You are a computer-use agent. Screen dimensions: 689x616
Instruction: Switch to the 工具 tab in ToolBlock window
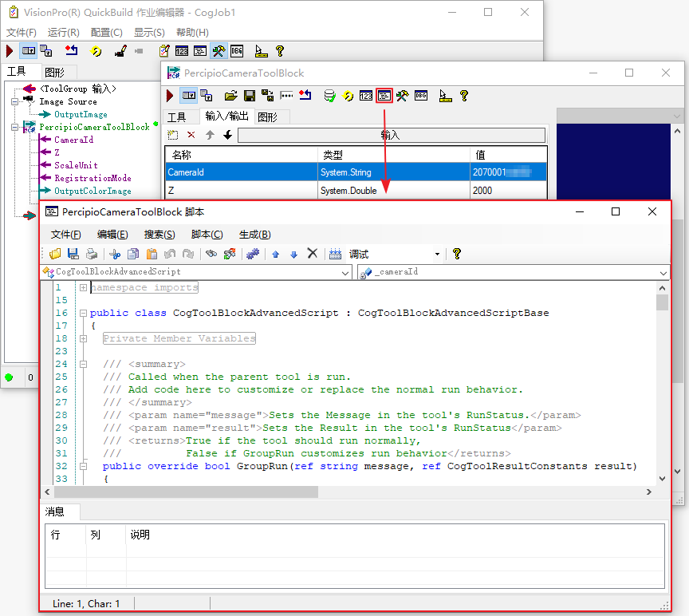tap(177, 117)
